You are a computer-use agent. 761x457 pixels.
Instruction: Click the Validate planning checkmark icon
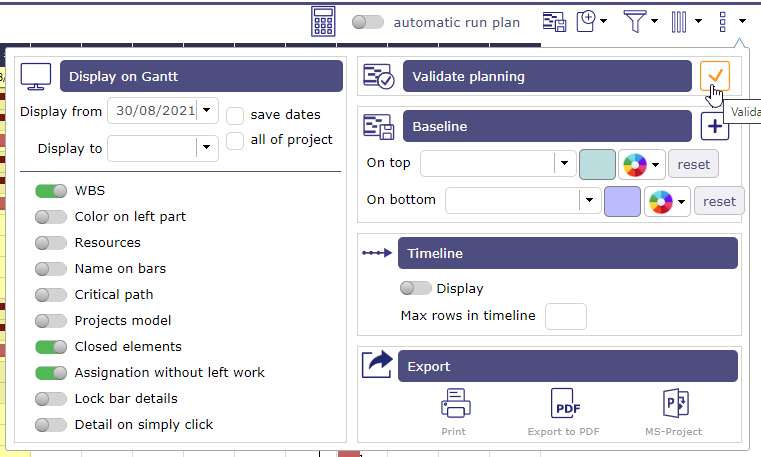coord(714,76)
